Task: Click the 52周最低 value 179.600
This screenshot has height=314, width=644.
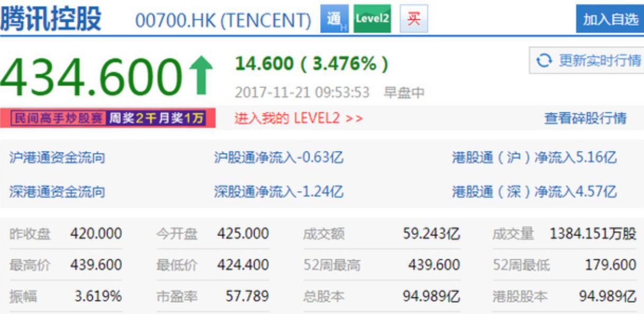Action: coord(611,265)
